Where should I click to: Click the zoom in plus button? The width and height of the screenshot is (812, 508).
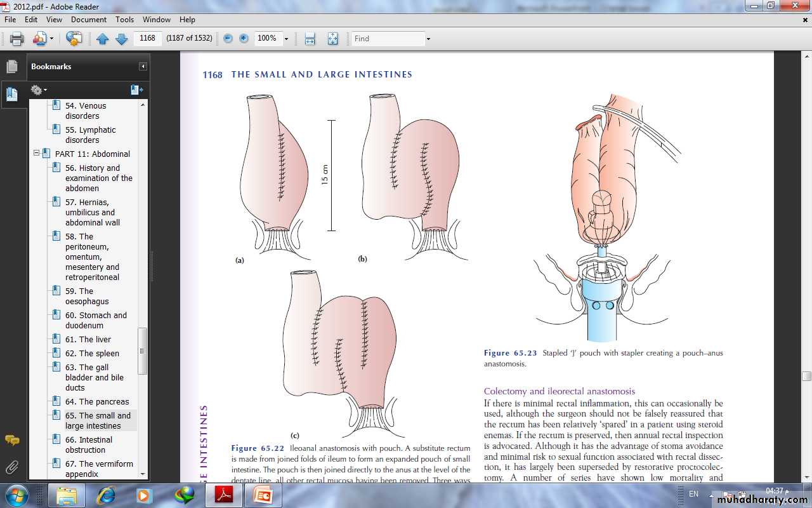click(x=244, y=39)
